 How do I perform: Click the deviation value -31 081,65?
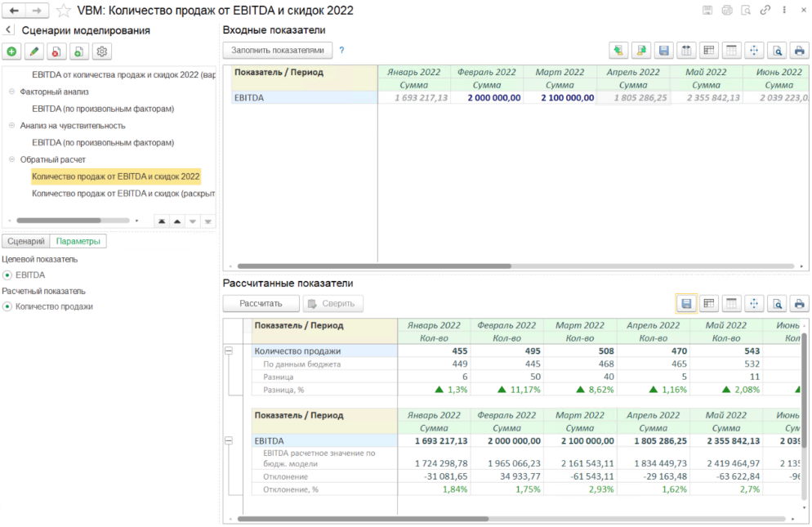[445, 476]
